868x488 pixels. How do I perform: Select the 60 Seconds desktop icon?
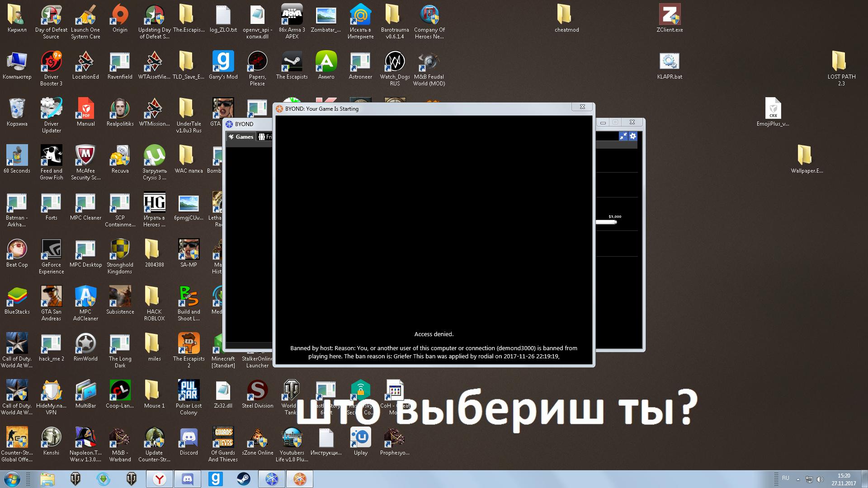(17, 160)
